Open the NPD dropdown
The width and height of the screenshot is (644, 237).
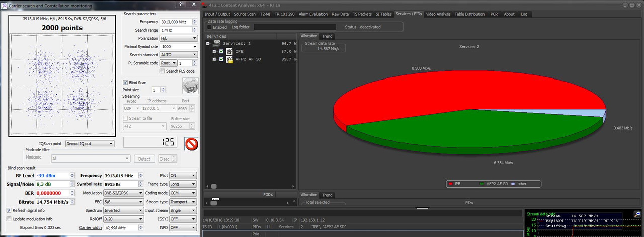(x=182, y=227)
